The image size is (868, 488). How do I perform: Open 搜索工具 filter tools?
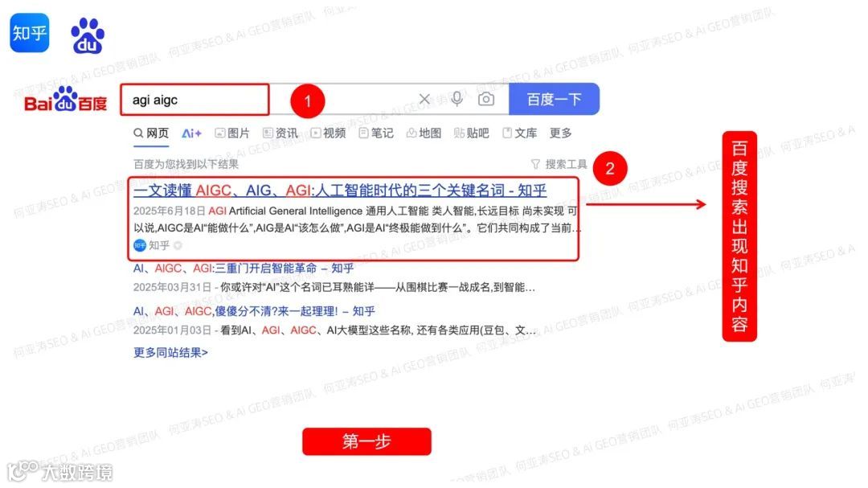coord(559,165)
